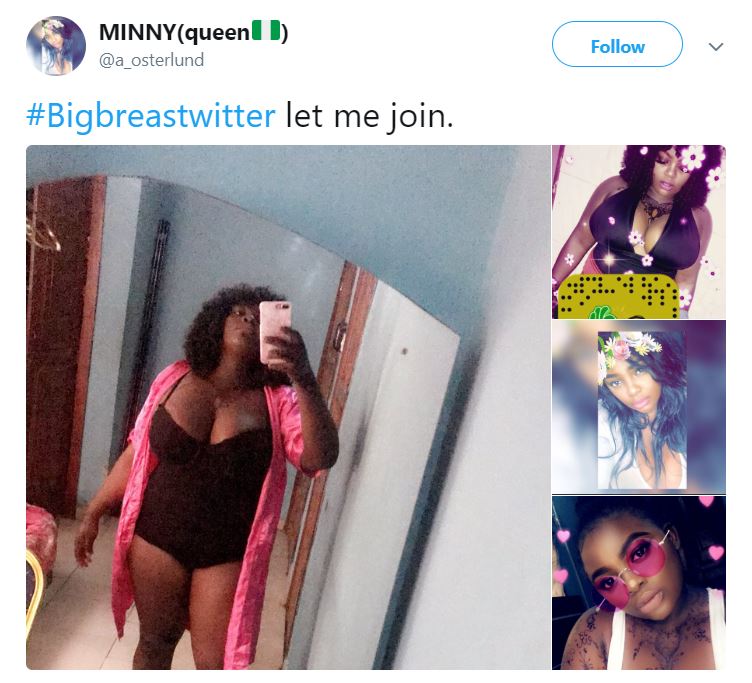Open MINNY's profile avatar picture
752x683 pixels.
click(x=55, y=45)
